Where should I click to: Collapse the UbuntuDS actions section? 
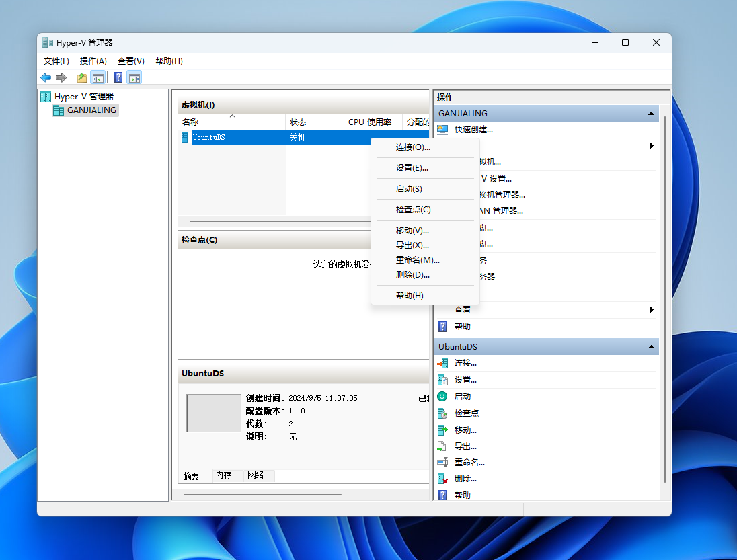[x=651, y=347]
